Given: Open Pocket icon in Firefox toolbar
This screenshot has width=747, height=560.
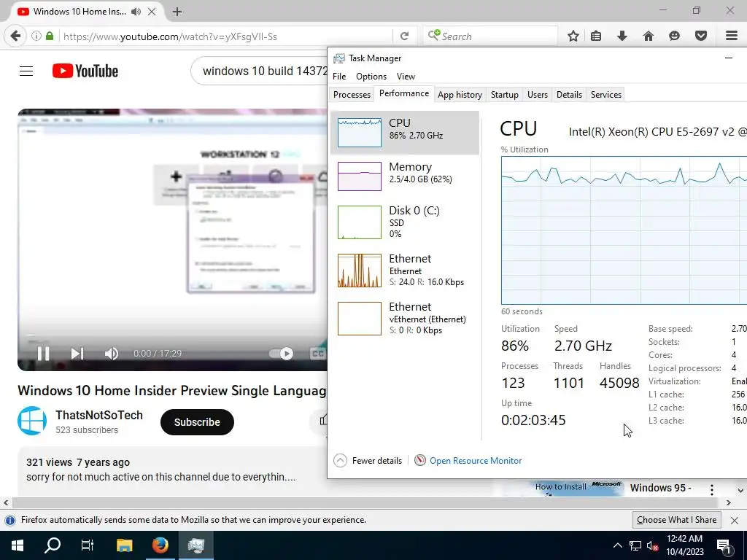Looking at the screenshot, I should (x=701, y=36).
